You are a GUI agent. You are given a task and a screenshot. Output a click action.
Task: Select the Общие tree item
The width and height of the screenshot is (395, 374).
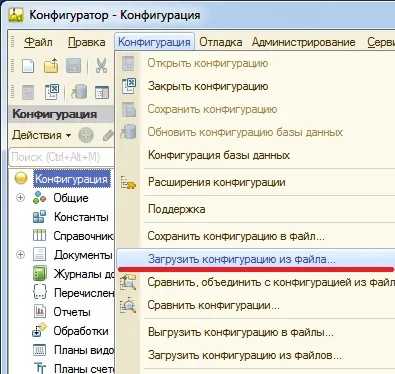[x=71, y=198]
